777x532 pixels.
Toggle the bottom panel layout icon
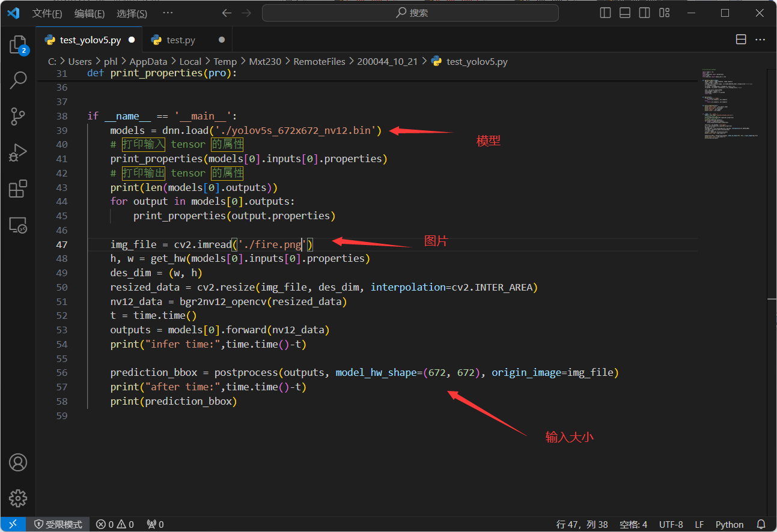click(x=625, y=13)
